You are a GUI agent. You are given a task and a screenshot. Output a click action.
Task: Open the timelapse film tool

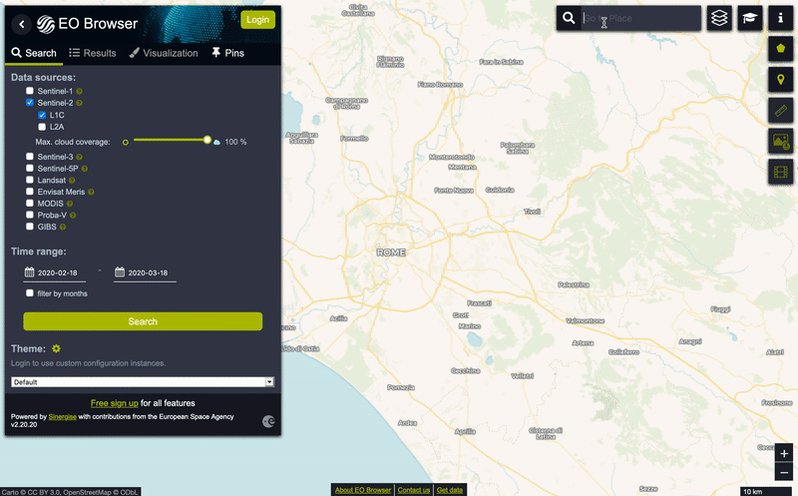780,172
